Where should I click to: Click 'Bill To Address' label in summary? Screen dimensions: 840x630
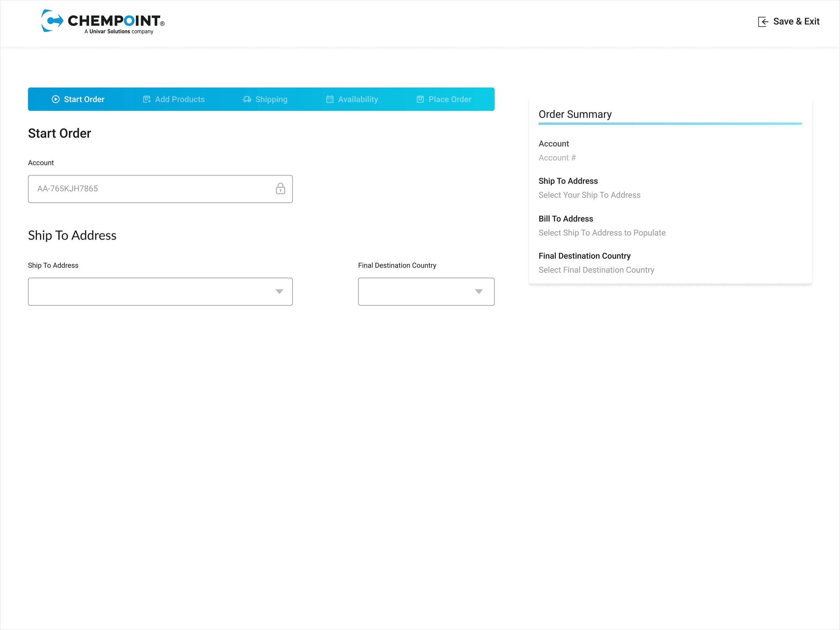(566, 219)
